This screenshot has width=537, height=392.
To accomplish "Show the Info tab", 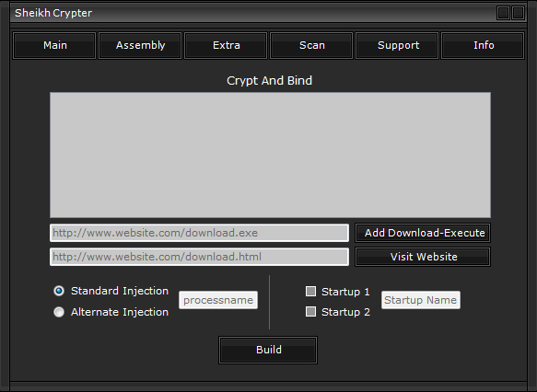I will click(x=483, y=45).
